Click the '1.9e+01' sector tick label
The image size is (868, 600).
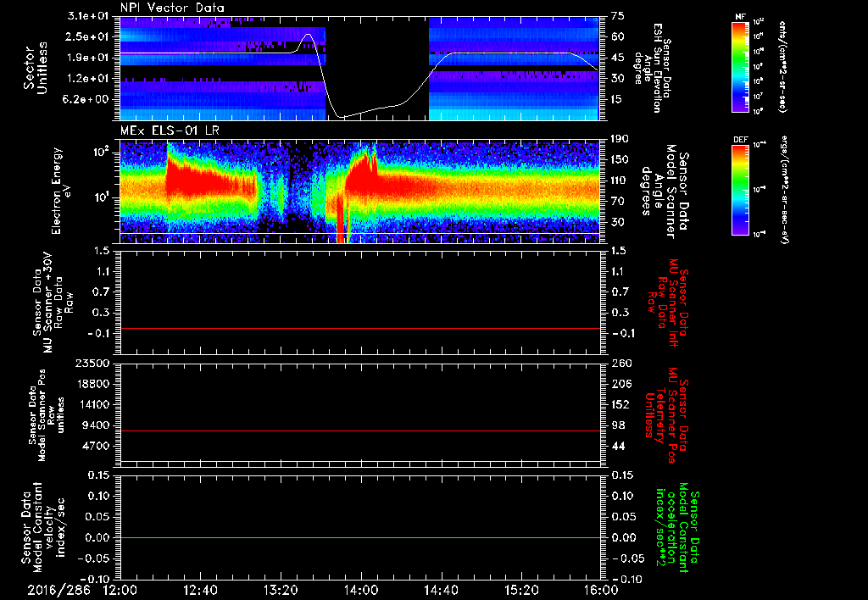pos(88,58)
